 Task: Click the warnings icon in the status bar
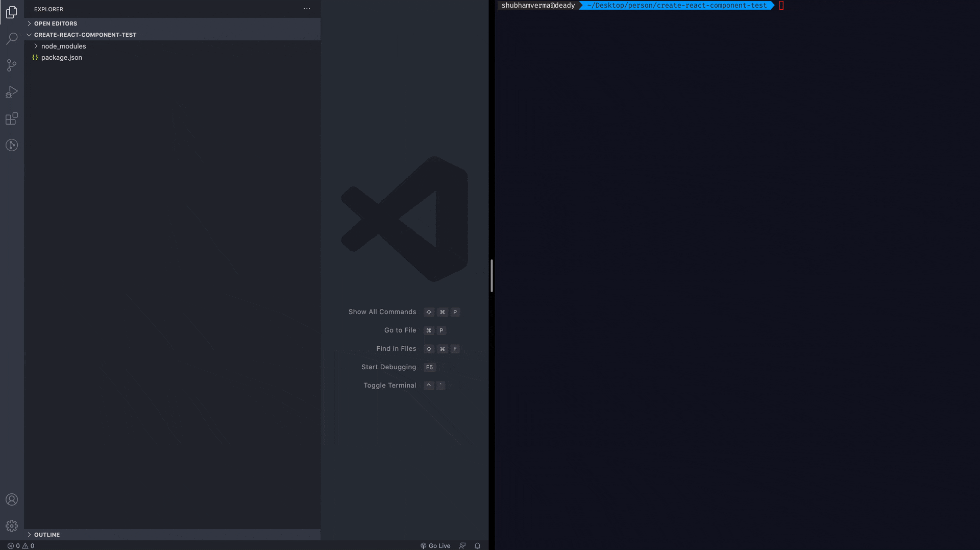pyautogui.click(x=25, y=546)
